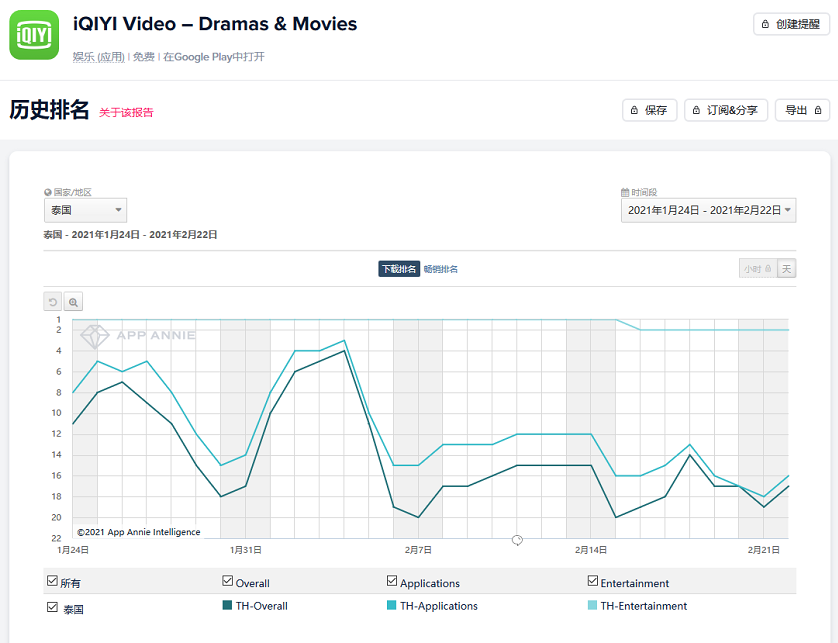Image resolution: width=838 pixels, height=643 pixels.
Task: Select the 下载排名 tab
Action: tap(398, 269)
